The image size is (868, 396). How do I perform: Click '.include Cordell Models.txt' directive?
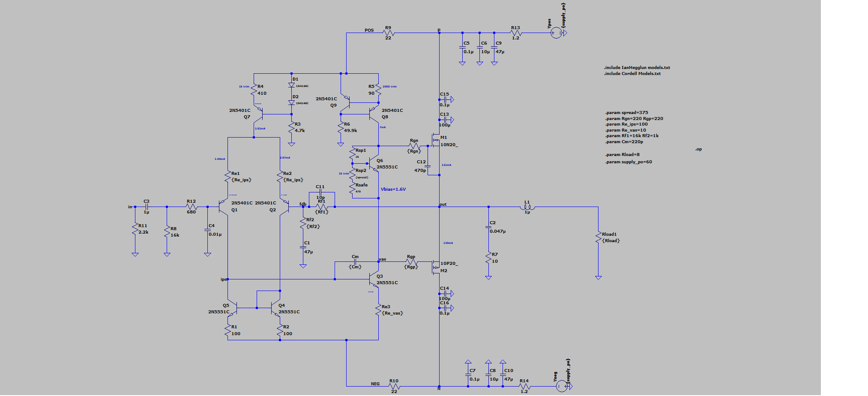pyautogui.click(x=632, y=74)
